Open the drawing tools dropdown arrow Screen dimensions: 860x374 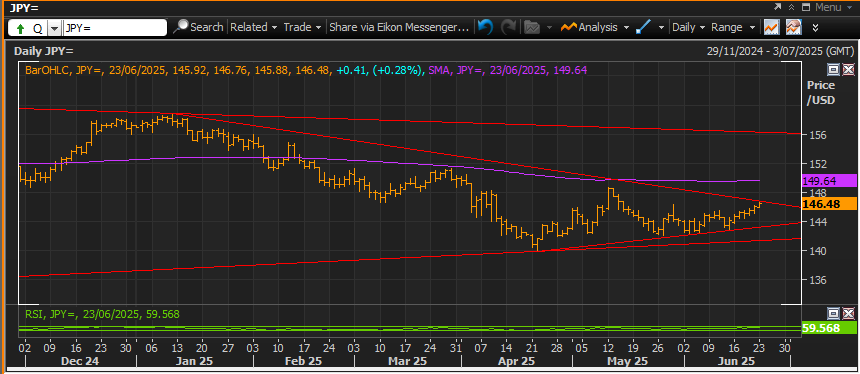(x=661, y=27)
